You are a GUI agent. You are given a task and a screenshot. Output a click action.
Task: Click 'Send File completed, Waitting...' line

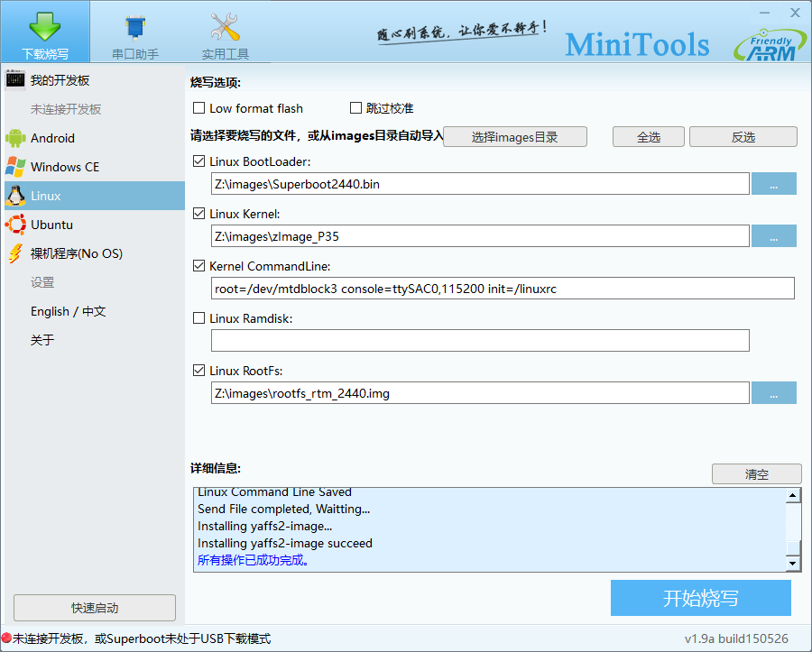(284, 509)
